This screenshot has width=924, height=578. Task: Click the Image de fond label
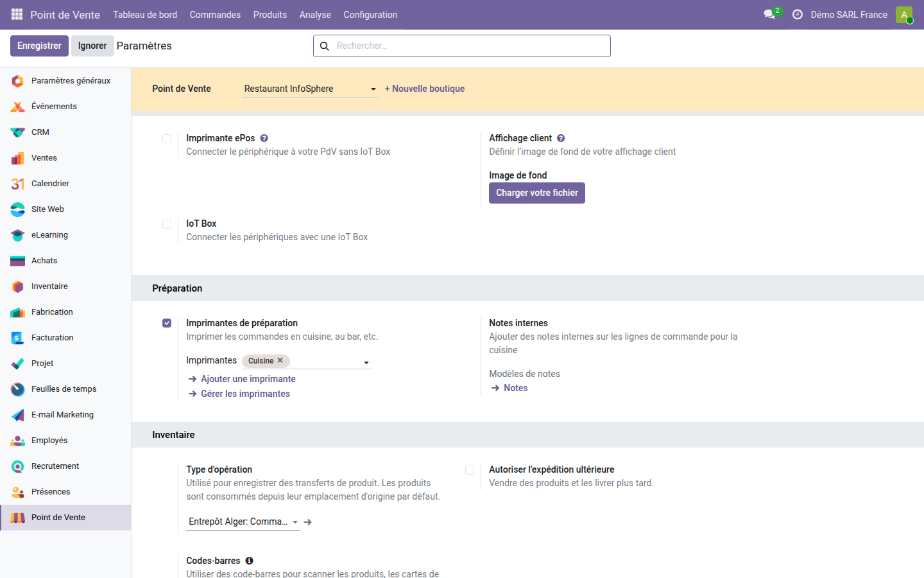tap(518, 175)
